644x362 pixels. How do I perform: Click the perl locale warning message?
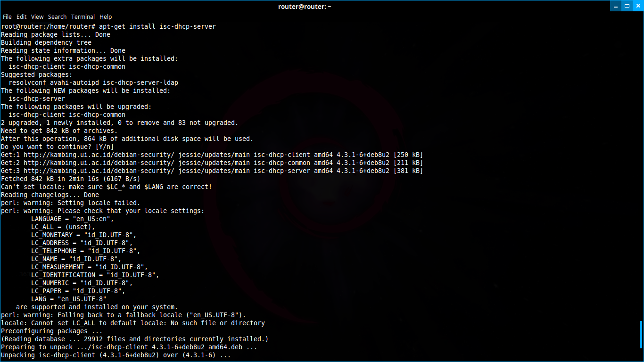click(71, 203)
